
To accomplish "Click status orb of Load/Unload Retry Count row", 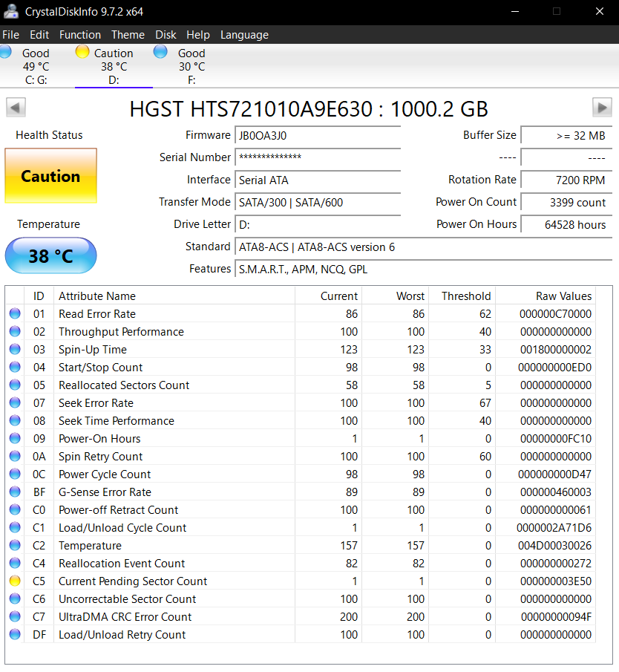I will [x=15, y=634].
